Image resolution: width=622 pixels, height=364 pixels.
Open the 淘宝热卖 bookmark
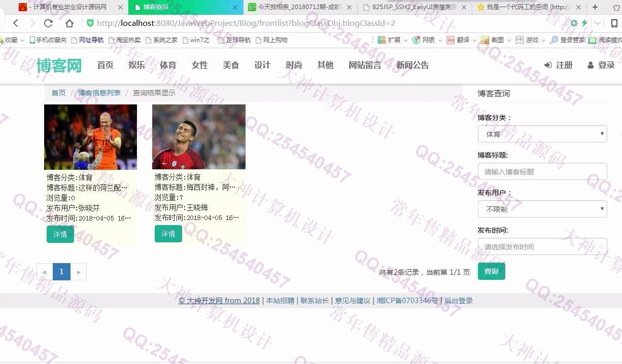[124, 40]
